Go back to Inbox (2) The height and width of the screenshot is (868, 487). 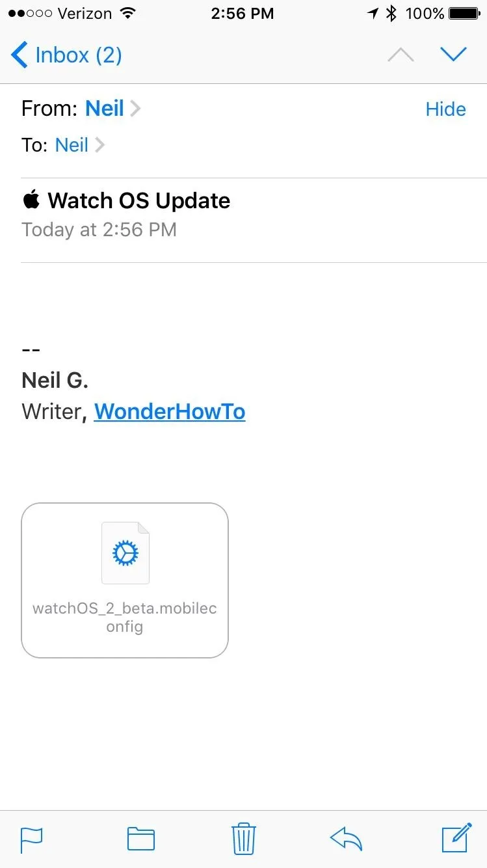66,55
